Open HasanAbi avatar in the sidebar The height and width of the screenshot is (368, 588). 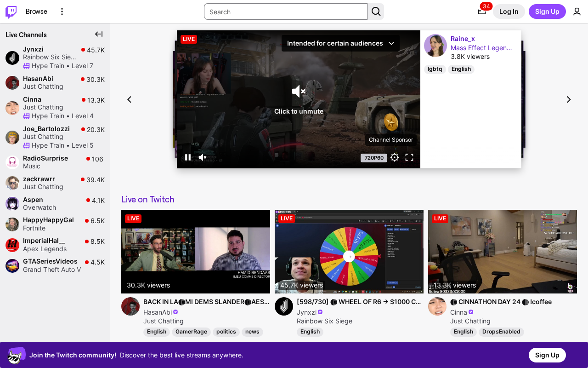12,83
